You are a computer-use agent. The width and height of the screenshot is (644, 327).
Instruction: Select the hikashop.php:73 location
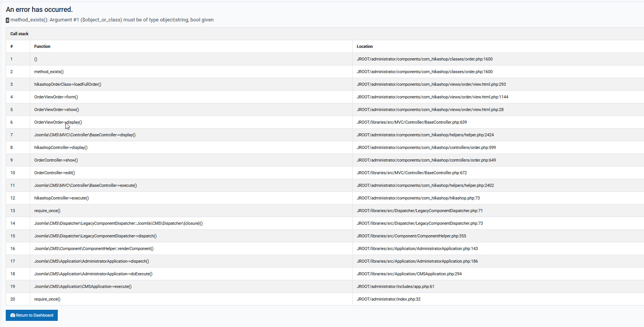(418, 198)
